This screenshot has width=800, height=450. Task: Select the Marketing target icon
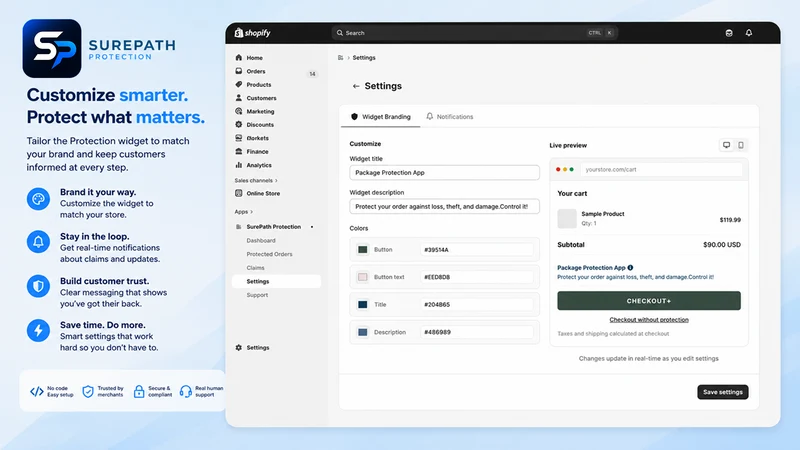click(x=239, y=111)
